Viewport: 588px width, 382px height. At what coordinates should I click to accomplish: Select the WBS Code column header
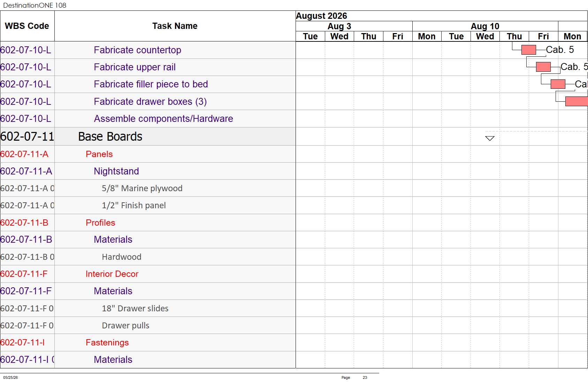pyautogui.click(x=27, y=26)
